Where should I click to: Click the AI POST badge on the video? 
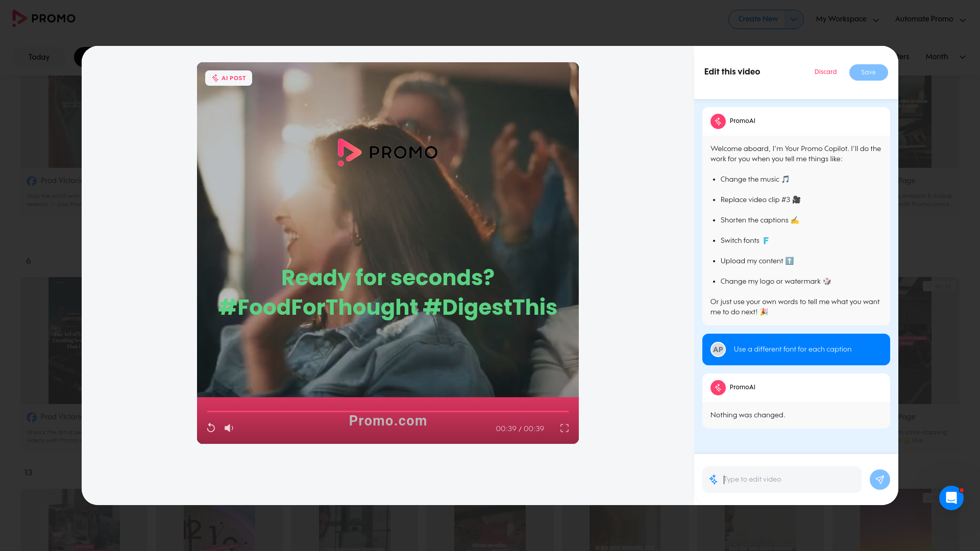coord(229,78)
